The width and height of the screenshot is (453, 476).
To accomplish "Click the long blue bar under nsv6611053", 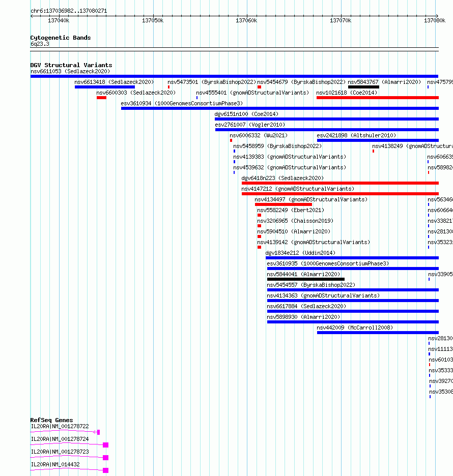I will (234, 76).
